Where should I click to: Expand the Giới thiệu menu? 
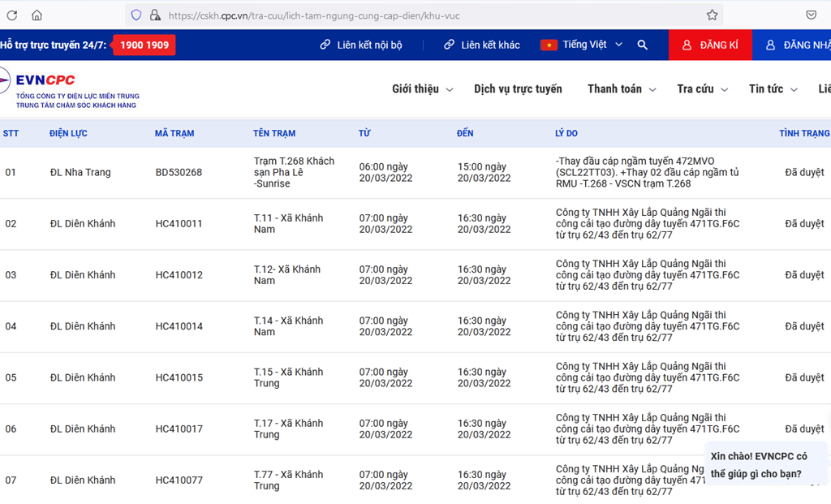tap(422, 89)
